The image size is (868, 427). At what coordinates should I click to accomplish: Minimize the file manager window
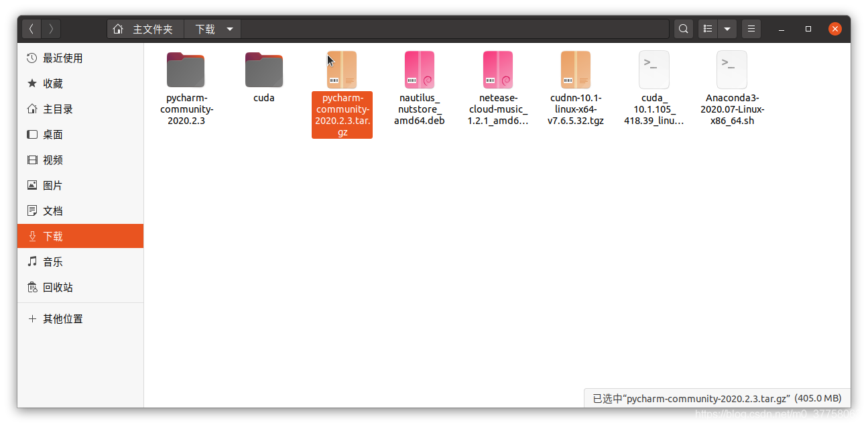782,29
